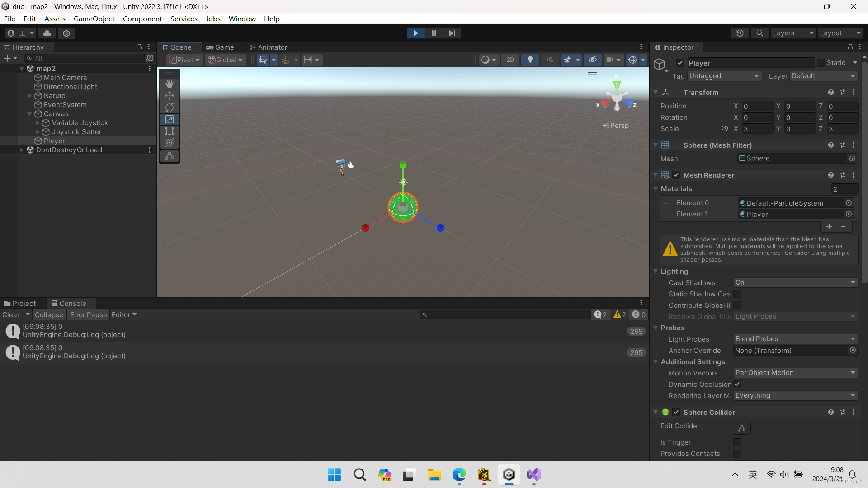868x488 pixels.
Task: Switch to the Game tab
Action: tap(220, 47)
